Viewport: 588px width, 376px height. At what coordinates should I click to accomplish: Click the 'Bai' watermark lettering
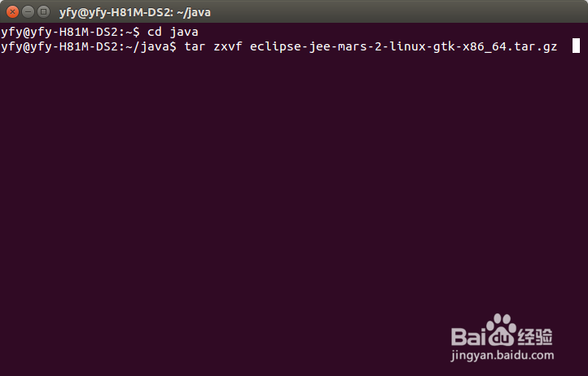tap(469, 336)
